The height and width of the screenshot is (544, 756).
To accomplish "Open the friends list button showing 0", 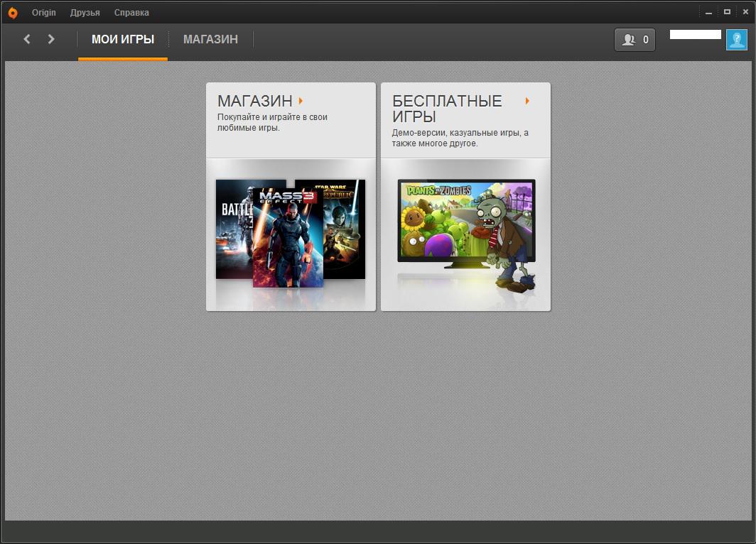I will [x=634, y=40].
